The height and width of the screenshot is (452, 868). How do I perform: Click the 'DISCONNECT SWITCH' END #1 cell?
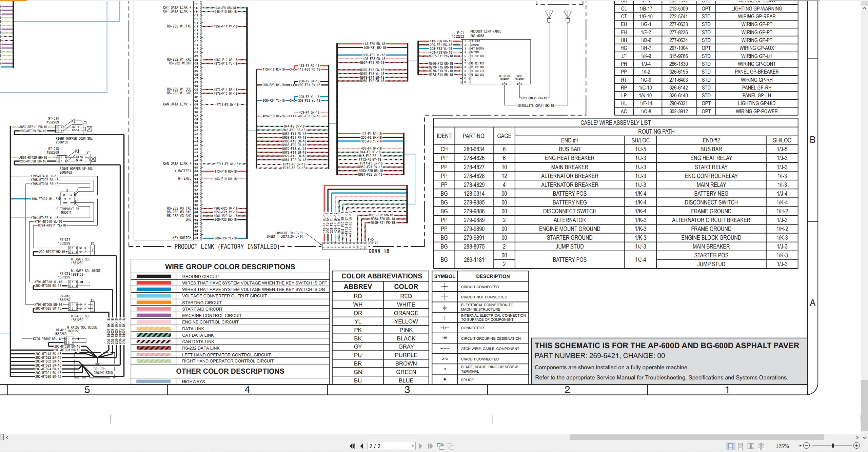[570, 211]
